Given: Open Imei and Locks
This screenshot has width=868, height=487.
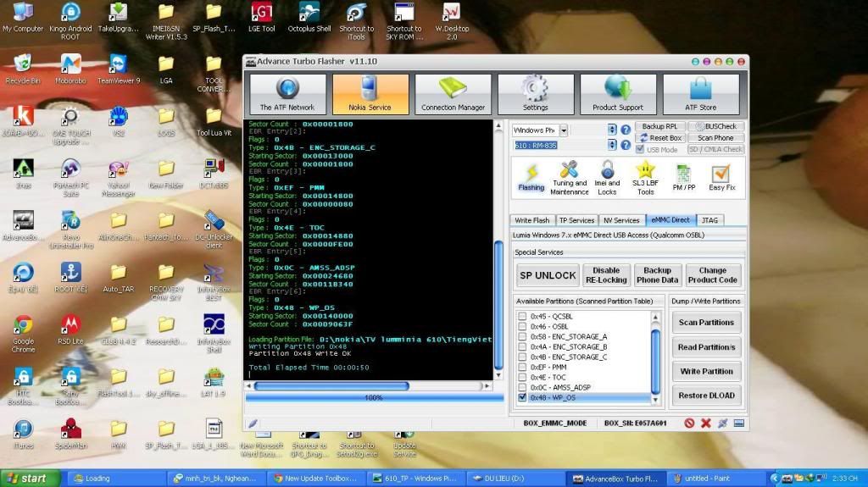Looking at the screenshot, I should point(607,178).
